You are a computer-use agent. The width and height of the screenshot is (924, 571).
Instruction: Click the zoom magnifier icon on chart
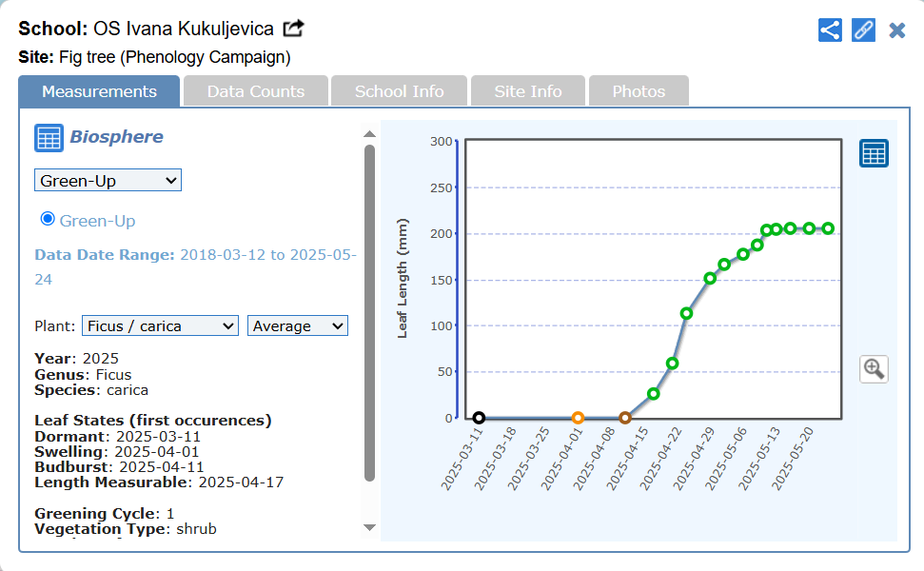tap(874, 369)
